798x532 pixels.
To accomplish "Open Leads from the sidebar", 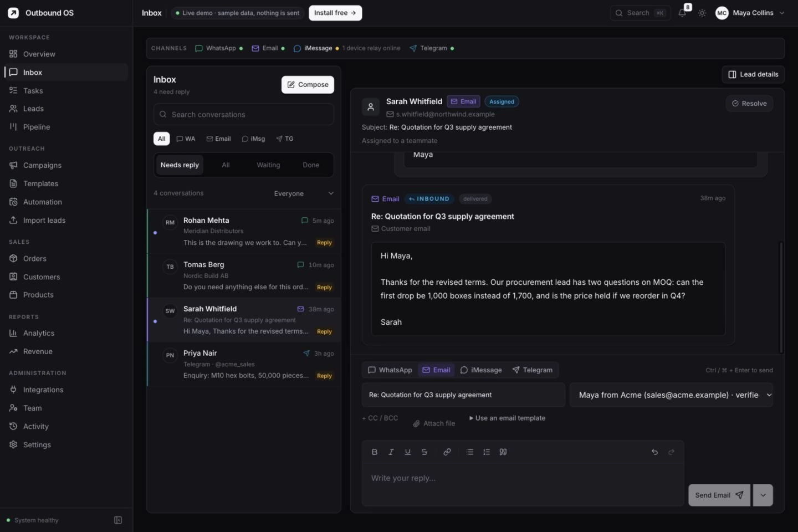I will (x=66, y=109).
